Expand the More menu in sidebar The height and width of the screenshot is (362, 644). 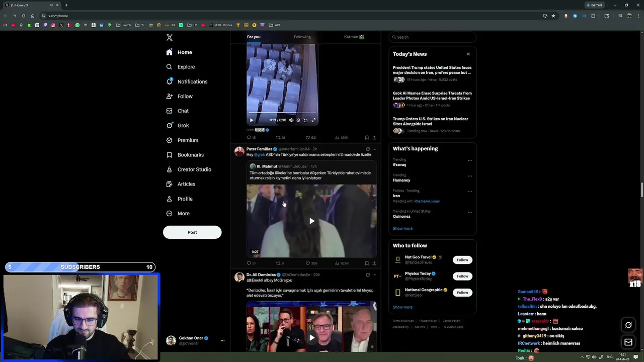click(178, 214)
